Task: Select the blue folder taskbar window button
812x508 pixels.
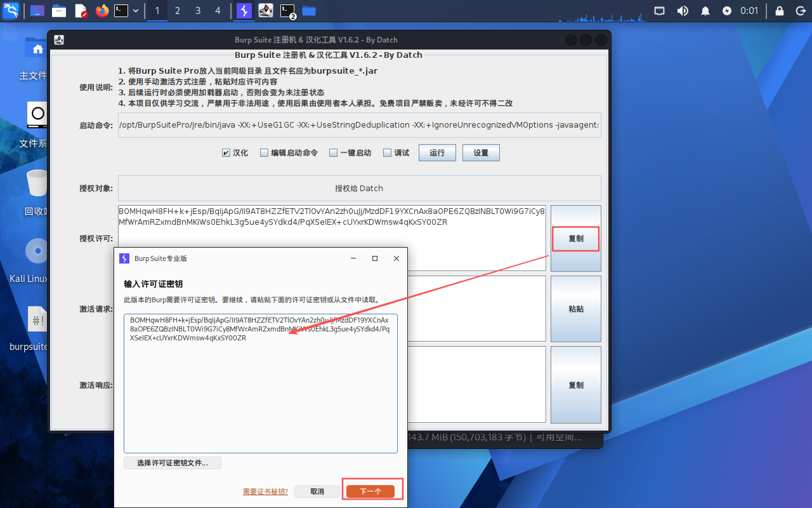Action: click(x=309, y=11)
